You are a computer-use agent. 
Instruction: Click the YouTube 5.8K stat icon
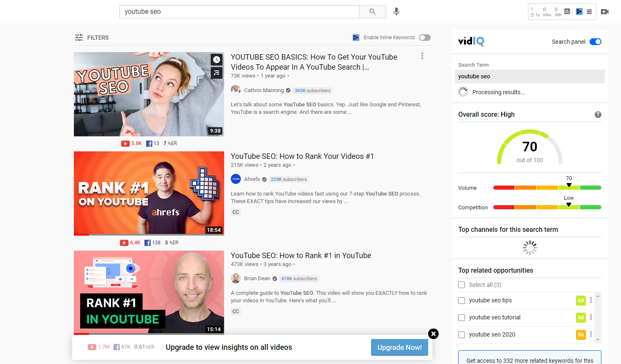pyautogui.click(x=125, y=143)
